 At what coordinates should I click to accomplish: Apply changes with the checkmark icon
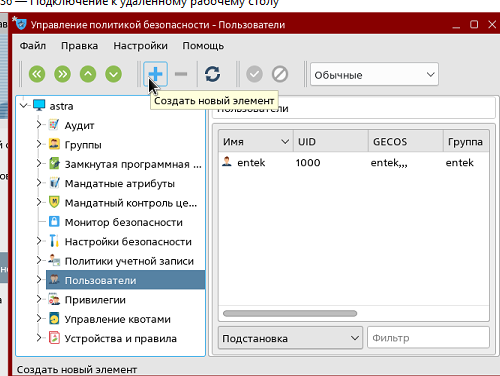pyautogui.click(x=254, y=74)
